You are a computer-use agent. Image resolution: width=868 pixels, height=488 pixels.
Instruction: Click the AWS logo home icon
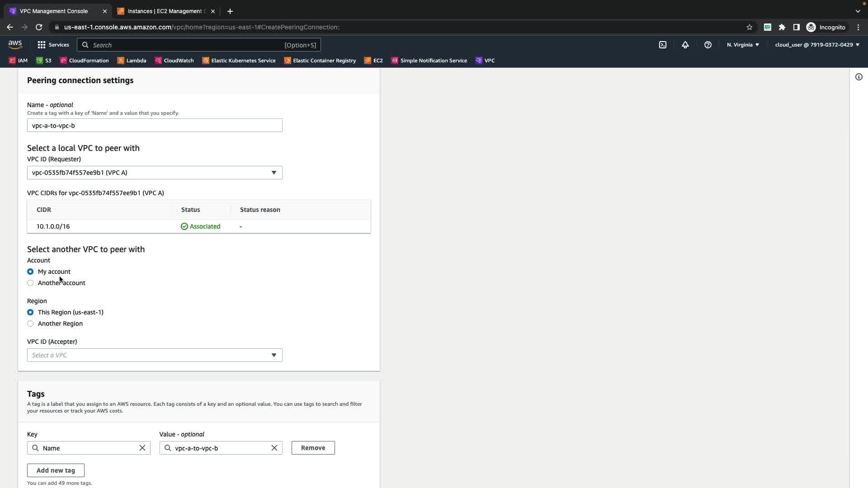(15, 44)
